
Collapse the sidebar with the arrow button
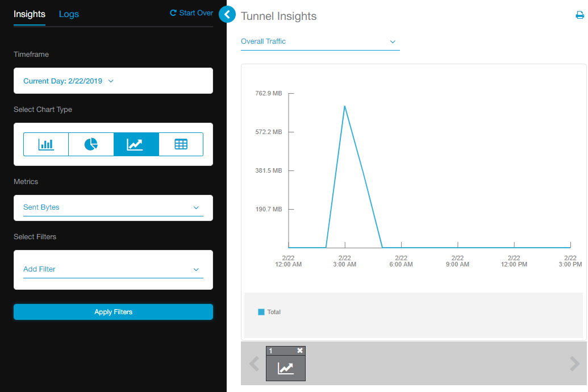(x=227, y=14)
